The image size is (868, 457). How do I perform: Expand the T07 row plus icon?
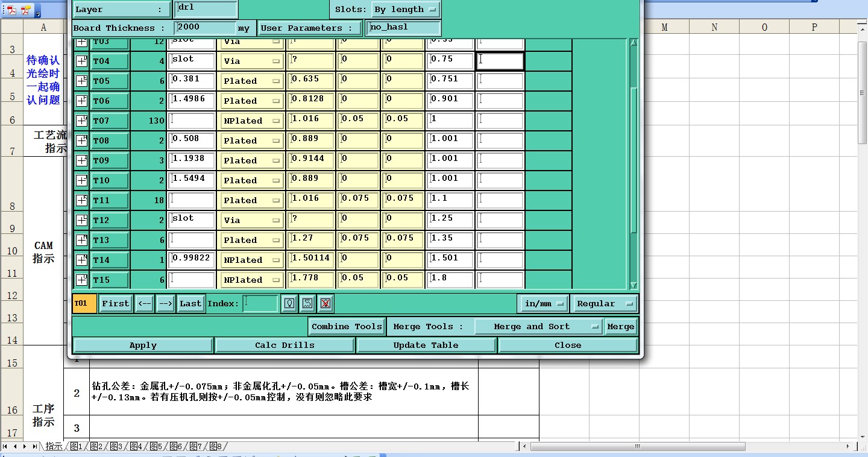coord(81,121)
